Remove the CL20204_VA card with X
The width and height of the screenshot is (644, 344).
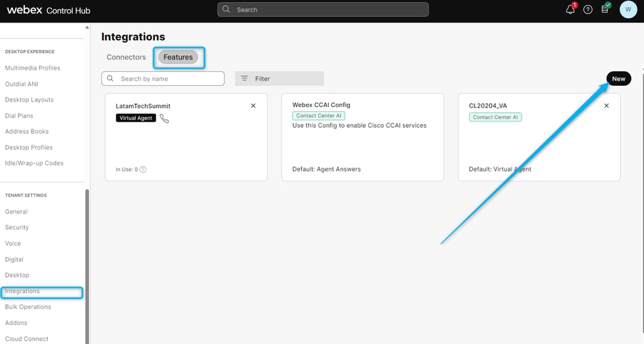tap(606, 106)
